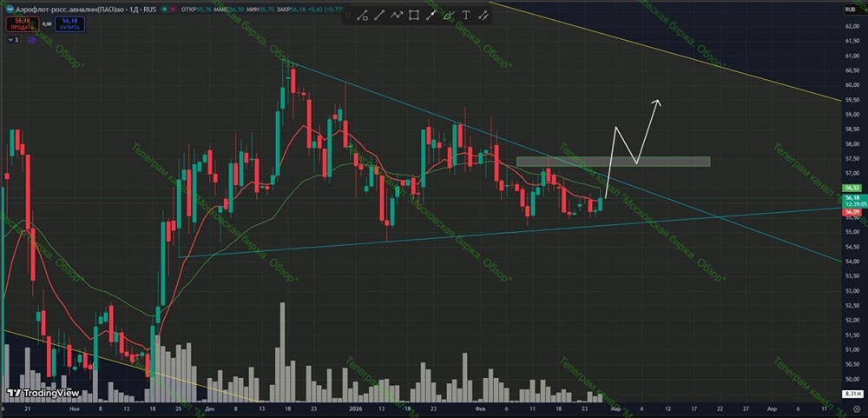Click the purple indicator icon below sell button
Screen dimensions: 868x418
(x=31, y=40)
